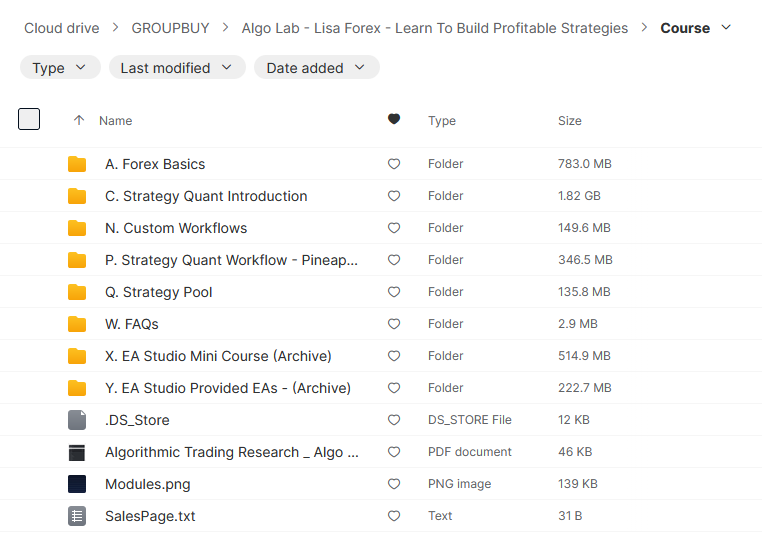
Task: Click the Modules.png image thumbnail
Action: [77, 484]
